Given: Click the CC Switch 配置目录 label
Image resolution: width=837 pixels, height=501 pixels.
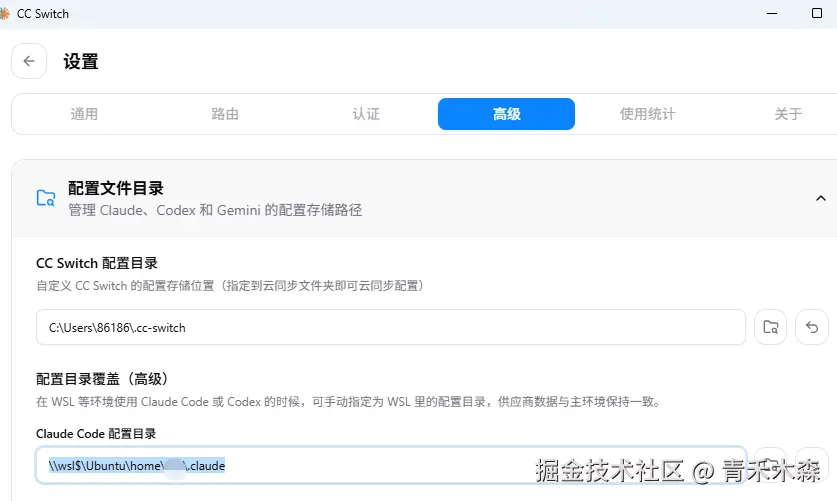Looking at the screenshot, I should (x=97, y=263).
